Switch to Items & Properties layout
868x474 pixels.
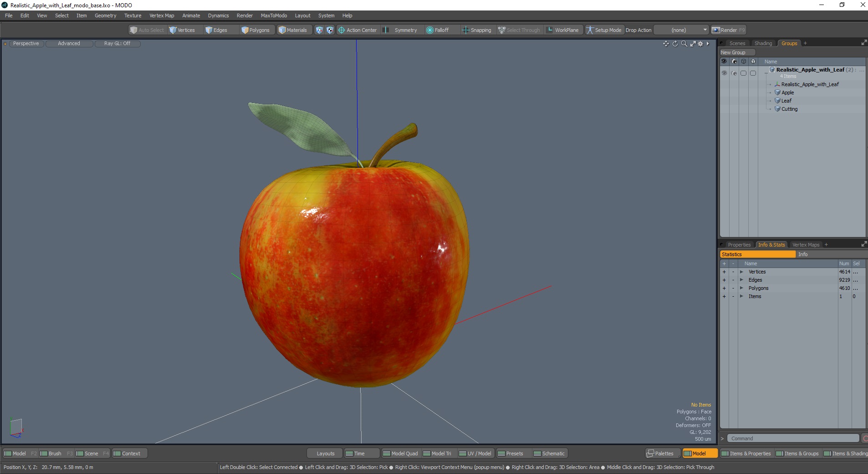coord(746,453)
